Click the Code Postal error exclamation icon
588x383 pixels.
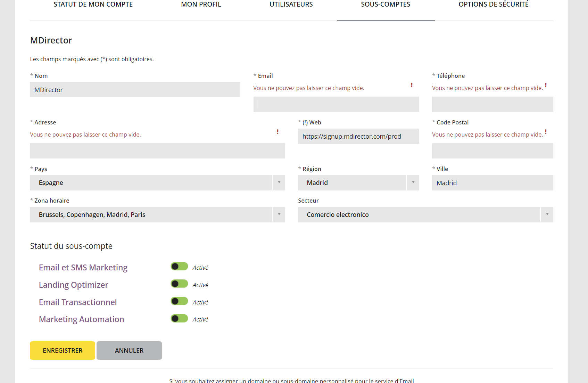point(546,132)
